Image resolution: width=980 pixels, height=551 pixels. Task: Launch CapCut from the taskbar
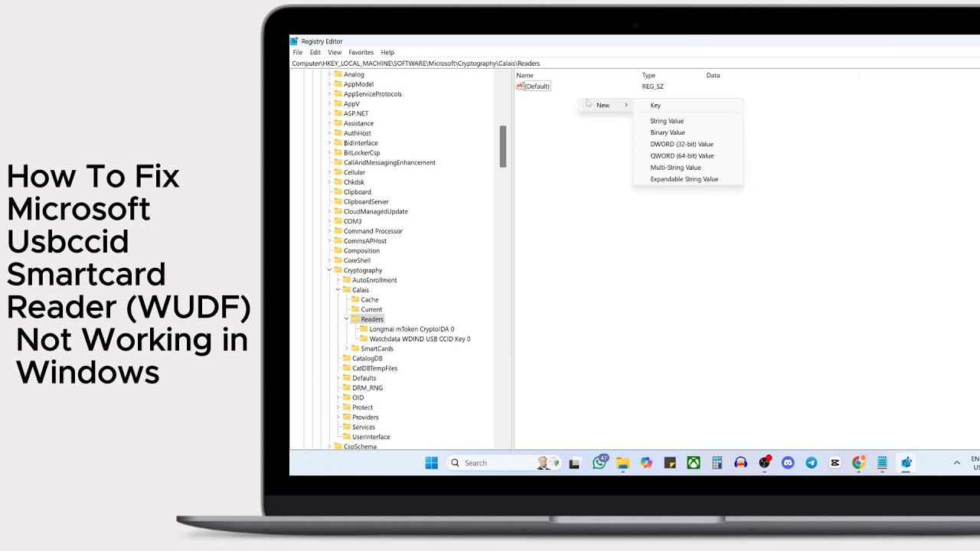(x=835, y=463)
